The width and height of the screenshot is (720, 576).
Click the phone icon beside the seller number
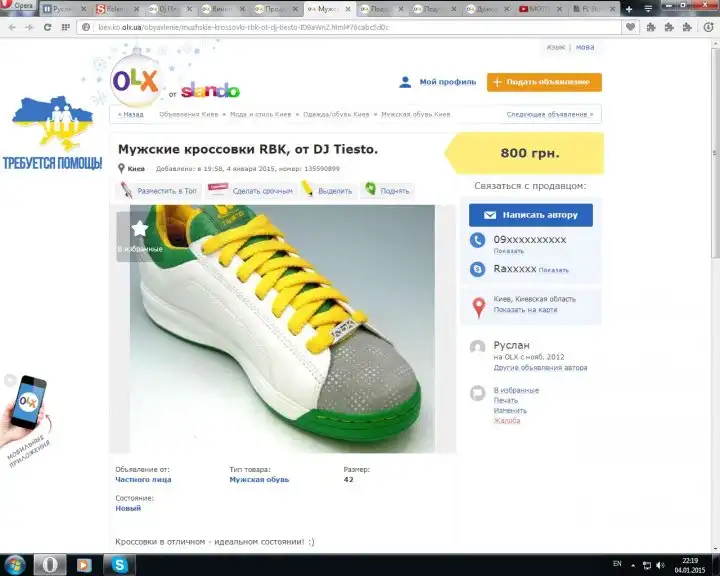[x=478, y=241]
